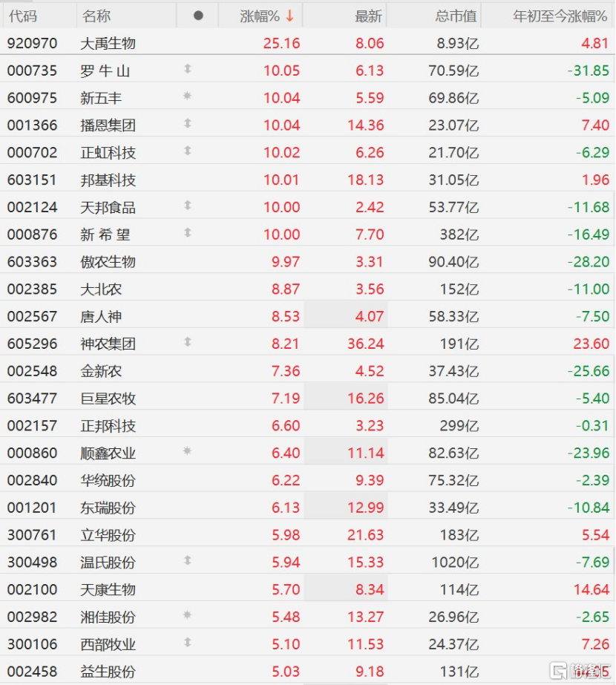Select stock code 605296

coord(32,344)
